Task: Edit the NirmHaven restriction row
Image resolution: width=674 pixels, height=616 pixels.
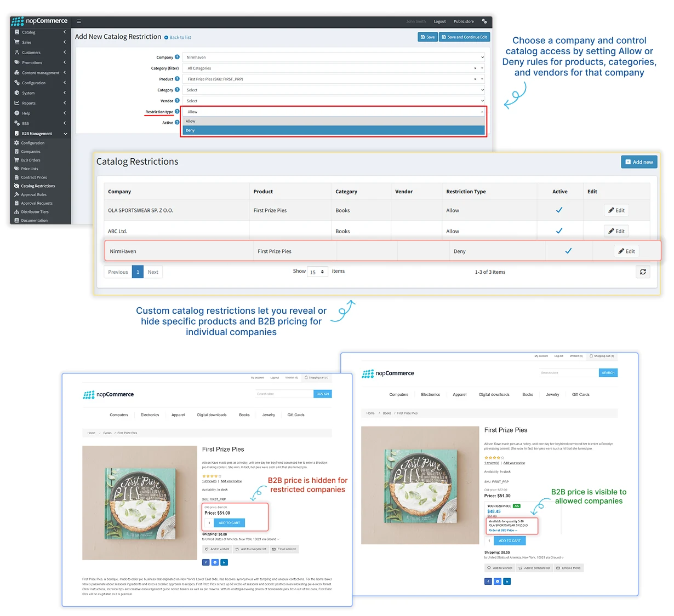Action: coord(626,251)
